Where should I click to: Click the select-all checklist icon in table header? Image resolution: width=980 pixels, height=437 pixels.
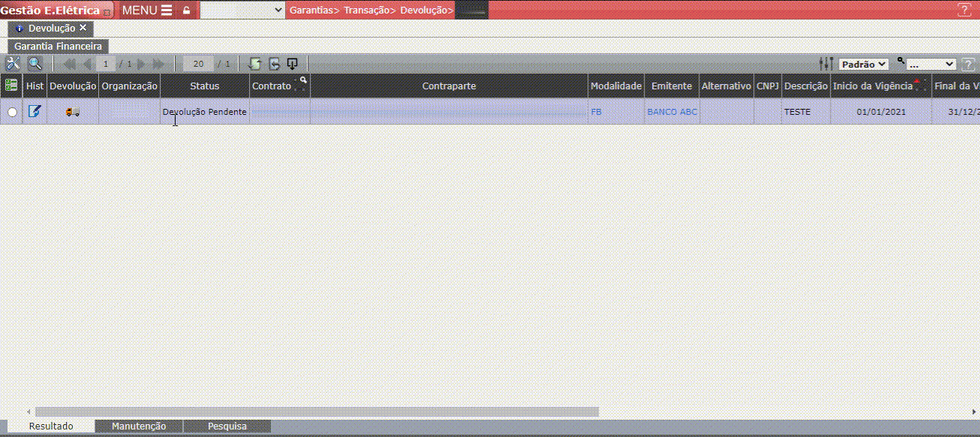[11, 86]
